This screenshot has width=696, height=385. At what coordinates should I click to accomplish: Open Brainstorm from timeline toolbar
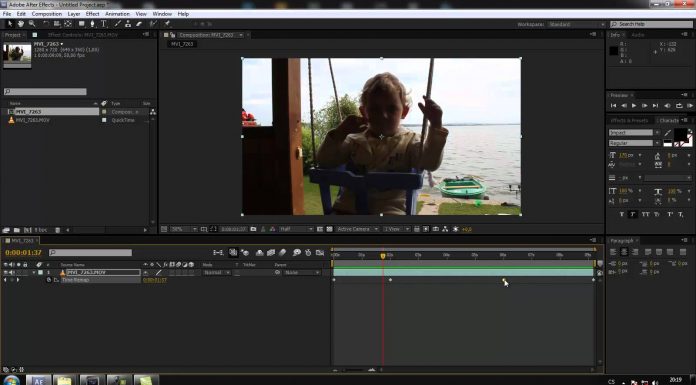297,253
